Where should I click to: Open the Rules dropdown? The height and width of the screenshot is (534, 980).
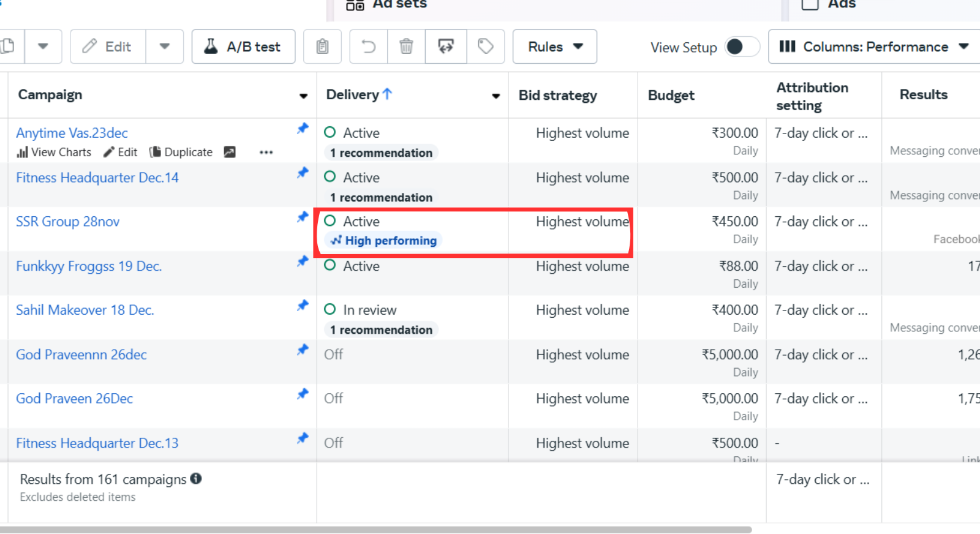(x=554, y=47)
